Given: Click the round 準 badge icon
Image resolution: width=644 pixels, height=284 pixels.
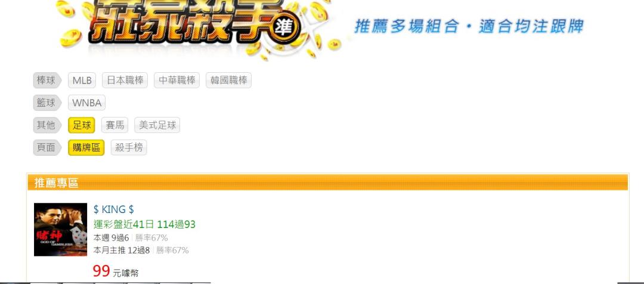Looking at the screenshot, I should [286, 27].
